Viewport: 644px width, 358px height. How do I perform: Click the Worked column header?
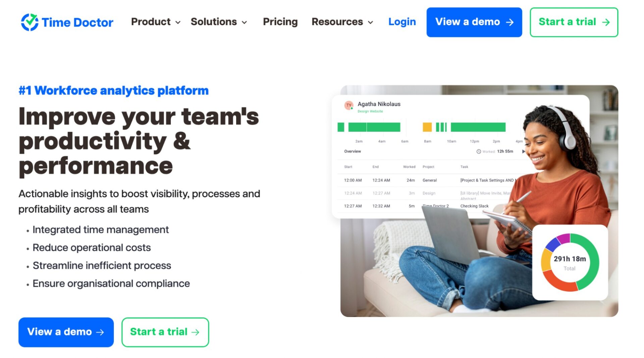click(x=409, y=167)
